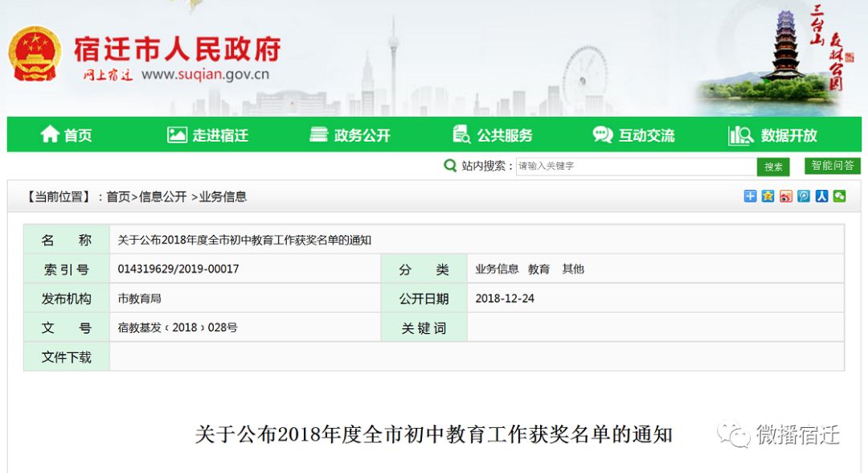Click the 业务信息 breadcrumb link
The image size is (868, 473).
click(x=223, y=196)
